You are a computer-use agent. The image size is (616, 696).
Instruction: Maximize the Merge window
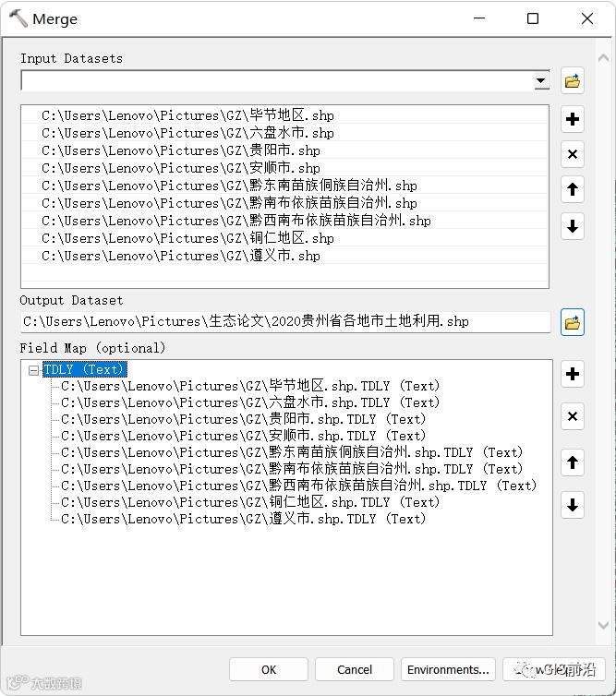pos(533,18)
